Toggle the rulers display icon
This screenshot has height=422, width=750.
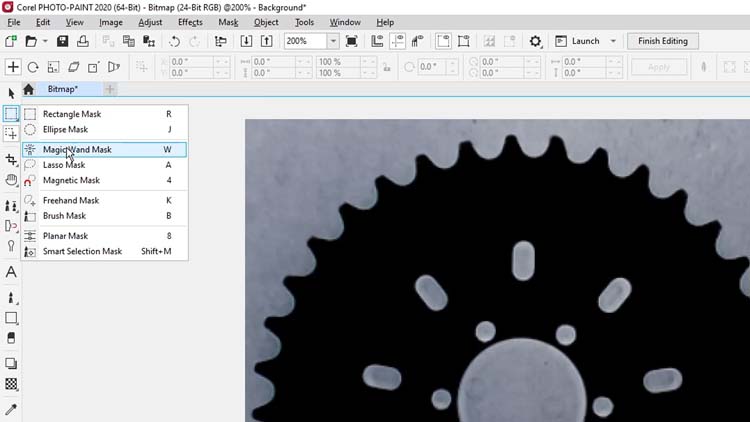click(x=377, y=41)
